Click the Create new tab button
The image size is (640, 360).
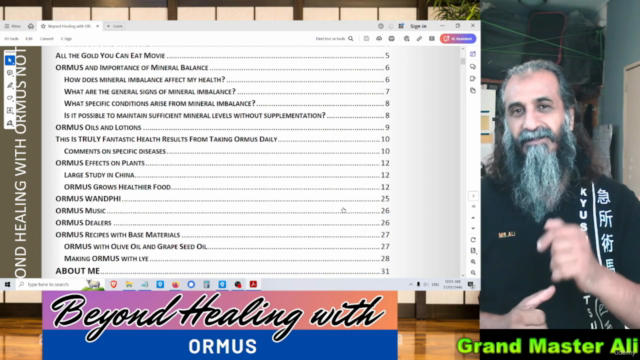(115, 26)
